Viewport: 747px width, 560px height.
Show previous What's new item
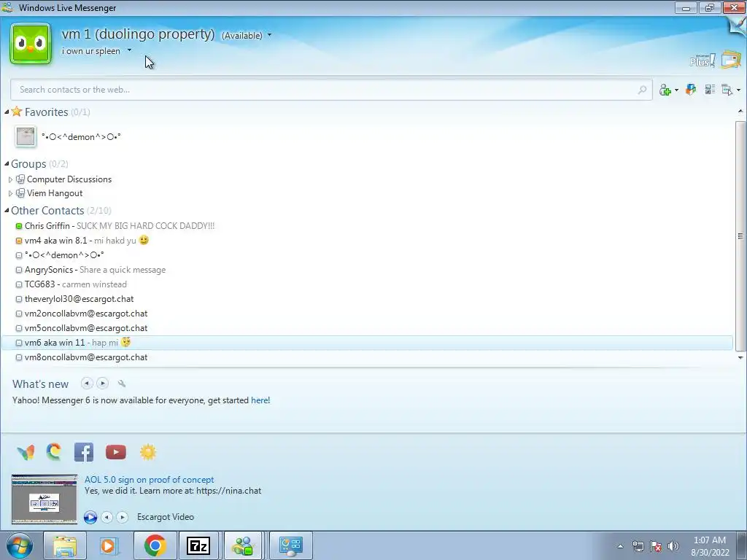(87, 384)
